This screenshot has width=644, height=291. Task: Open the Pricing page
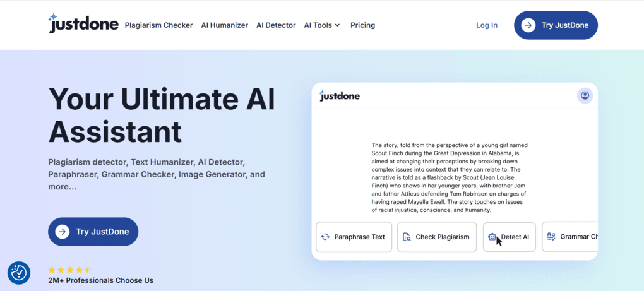pyautogui.click(x=362, y=25)
